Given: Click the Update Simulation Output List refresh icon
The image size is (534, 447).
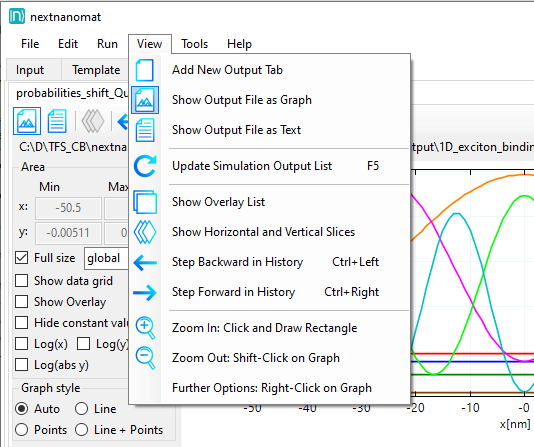Looking at the screenshot, I should pos(145,166).
